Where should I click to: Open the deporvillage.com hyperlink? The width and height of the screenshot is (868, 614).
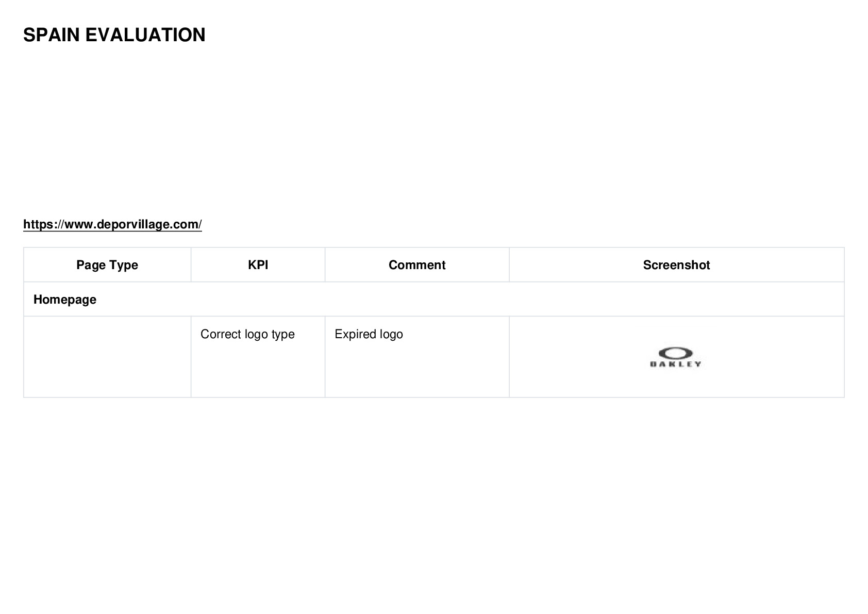[x=112, y=224]
